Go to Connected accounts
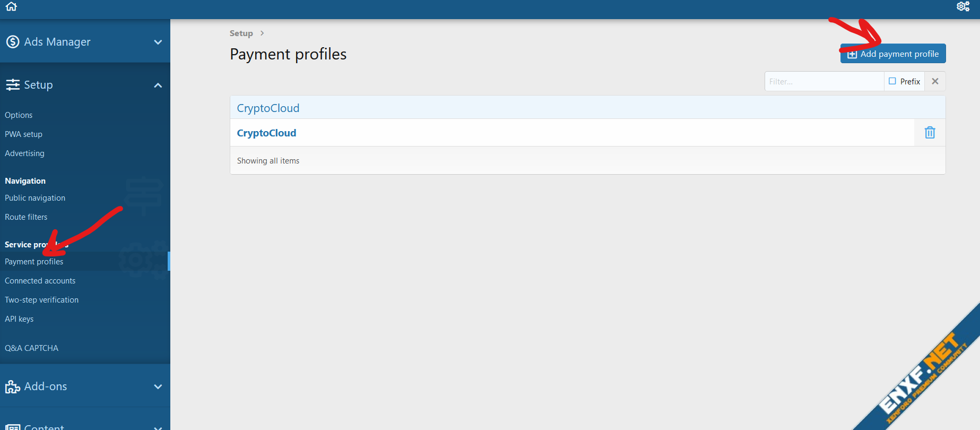The height and width of the screenshot is (430, 980). [40, 281]
